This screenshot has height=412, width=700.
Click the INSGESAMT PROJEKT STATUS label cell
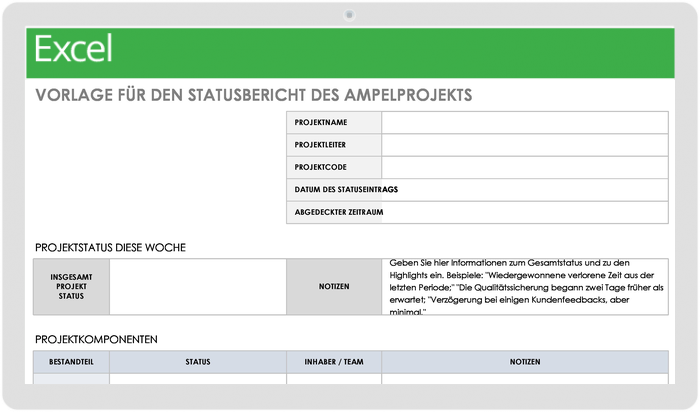click(71, 287)
